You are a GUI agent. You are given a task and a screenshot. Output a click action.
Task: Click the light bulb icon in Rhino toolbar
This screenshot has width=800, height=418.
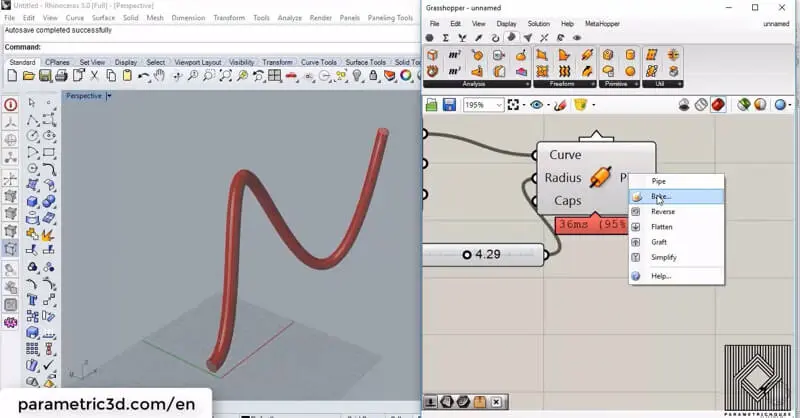[x=357, y=76]
